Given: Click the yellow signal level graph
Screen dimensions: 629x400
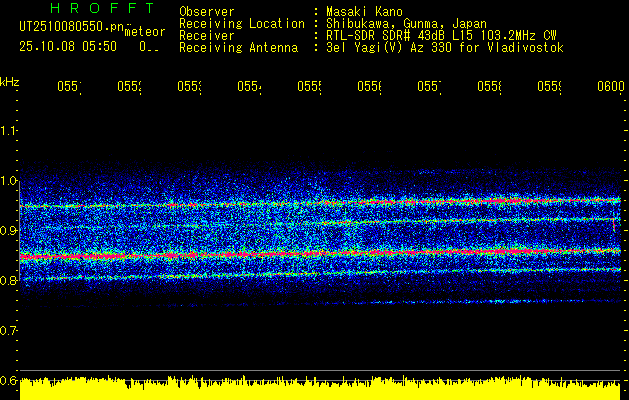Looking at the screenshot, I should pos(320,388).
